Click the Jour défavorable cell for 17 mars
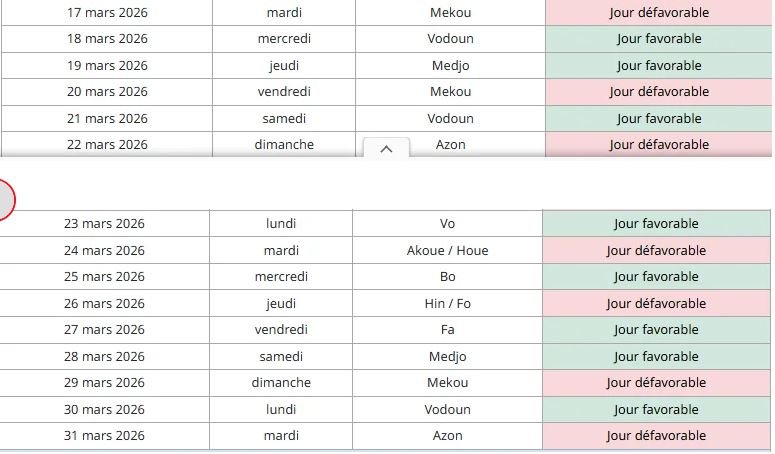775x454 pixels. pos(659,13)
